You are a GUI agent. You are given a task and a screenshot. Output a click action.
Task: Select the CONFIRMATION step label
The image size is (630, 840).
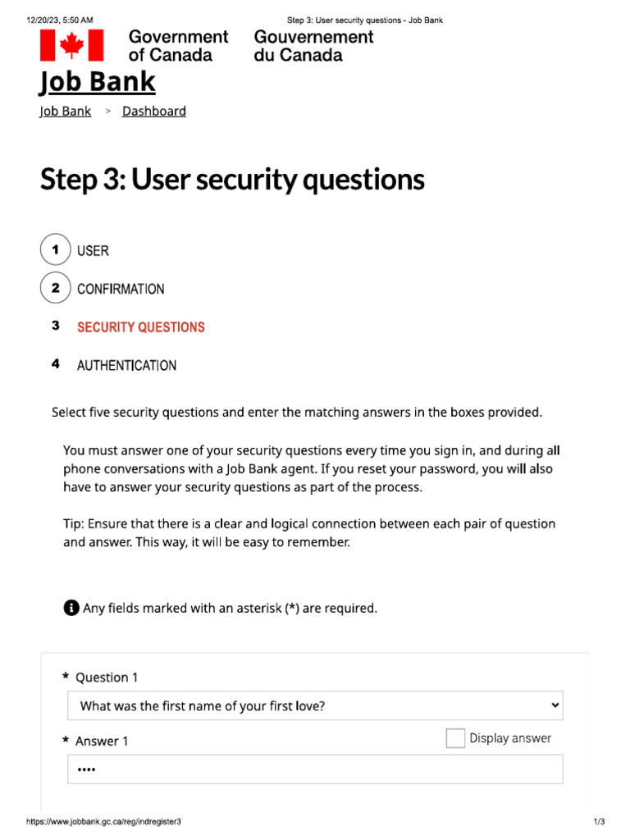[121, 289]
